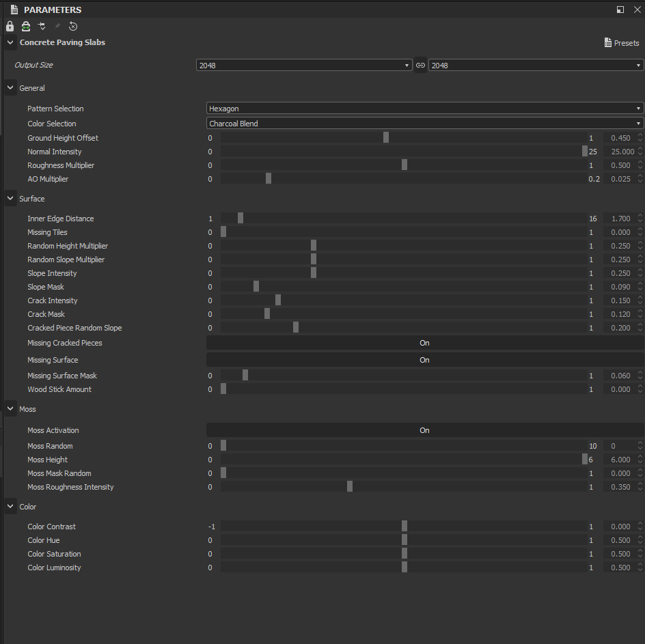Viewport: 645px width, 644px height.
Task: Click the Moss Random value field
Action: click(x=620, y=446)
